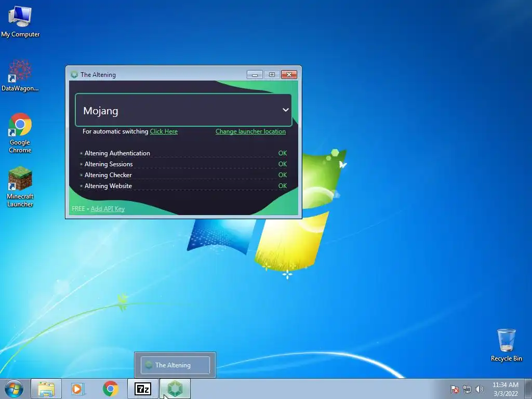Click the 'Add API Key' link
Image resolution: width=532 pixels, height=399 pixels.
click(x=108, y=209)
